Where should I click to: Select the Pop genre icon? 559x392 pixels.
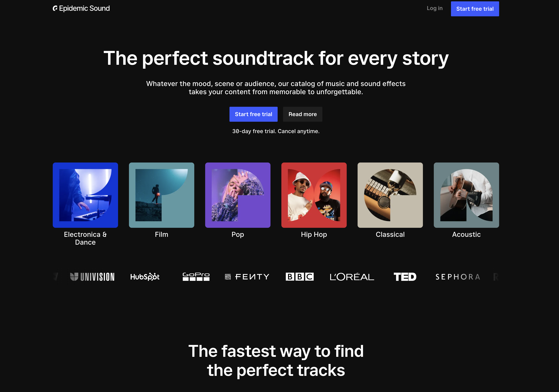tap(237, 195)
